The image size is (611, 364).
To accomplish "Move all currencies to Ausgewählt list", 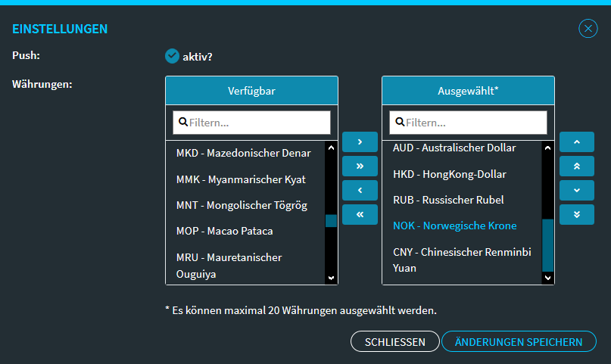I will click(360, 166).
